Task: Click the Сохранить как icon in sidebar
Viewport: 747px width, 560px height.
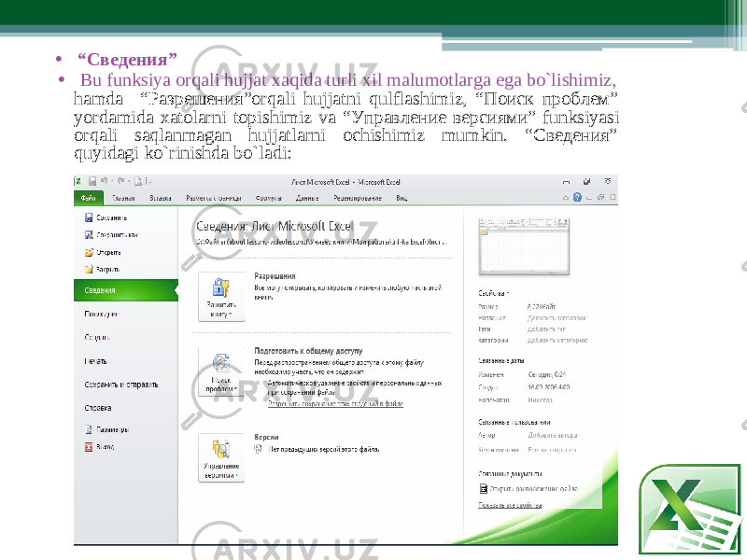Action: pos(89,235)
